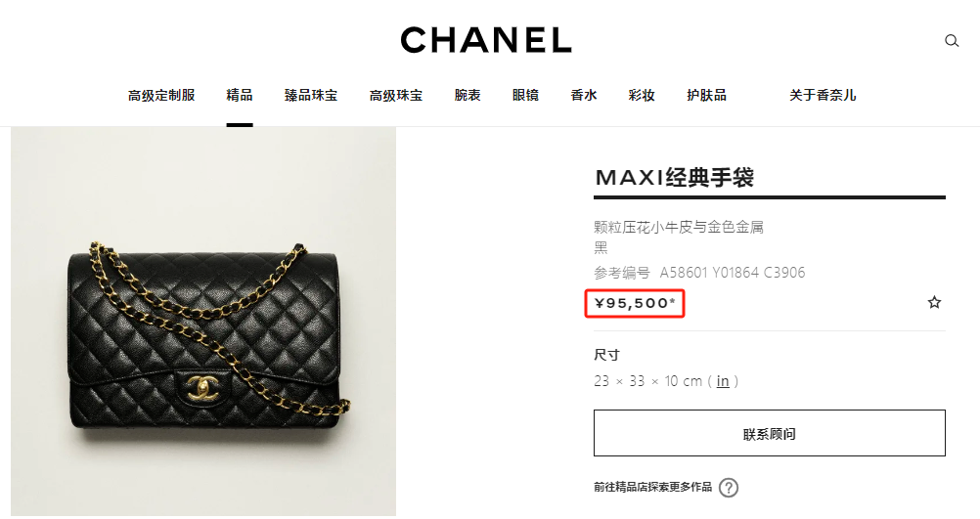Open the boutique help question mark icon
The width and height of the screenshot is (980, 519).
pyautogui.click(x=729, y=487)
